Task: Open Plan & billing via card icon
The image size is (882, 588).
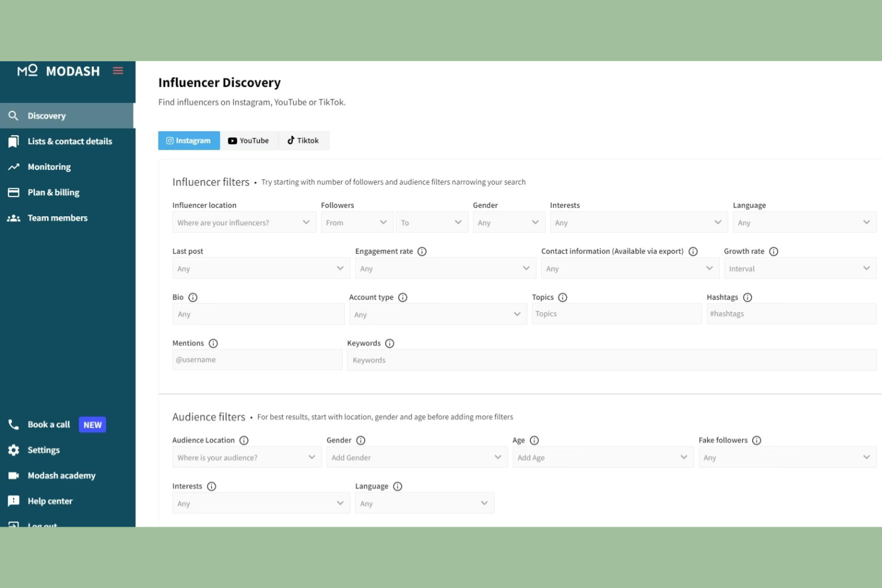Action: [14, 192]
